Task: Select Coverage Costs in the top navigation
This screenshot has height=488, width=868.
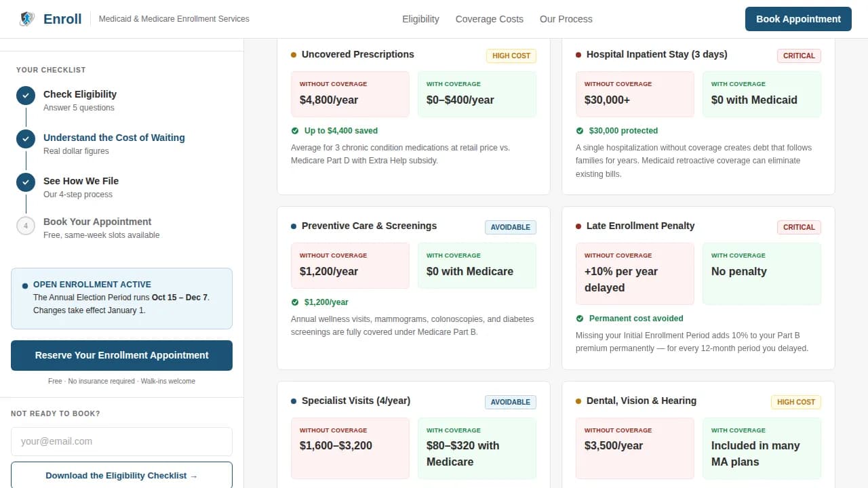Action: pyautogui.click(x=489, y=19)
